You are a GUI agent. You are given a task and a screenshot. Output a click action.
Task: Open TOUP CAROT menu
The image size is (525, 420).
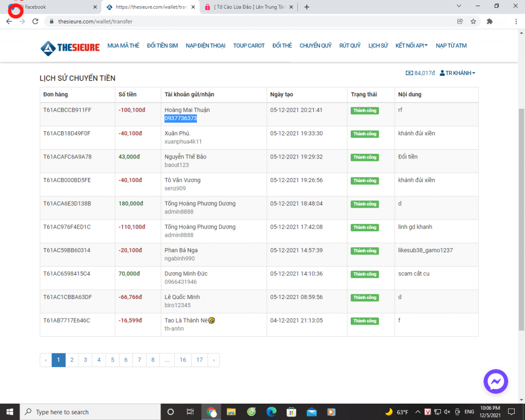click(x=249, y=46)
